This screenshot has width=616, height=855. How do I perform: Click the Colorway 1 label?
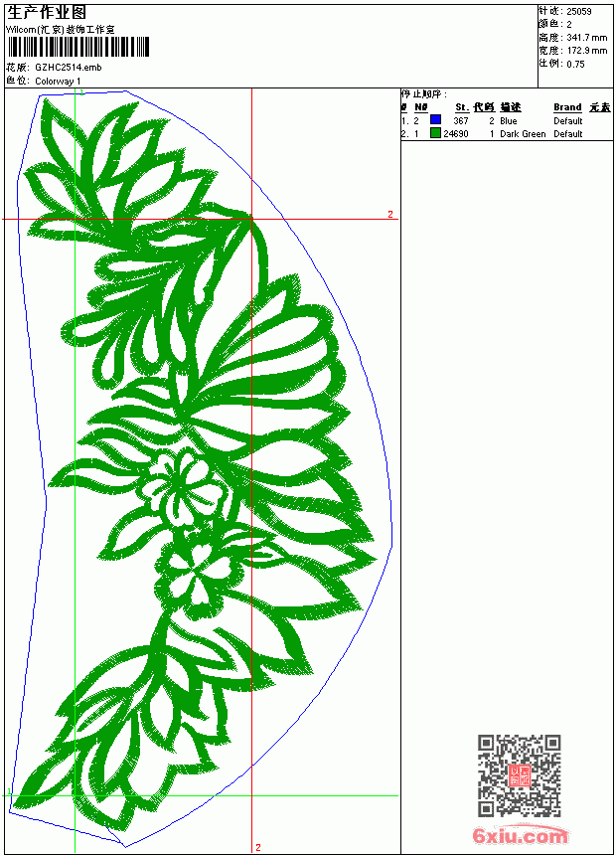click(58, 82)
